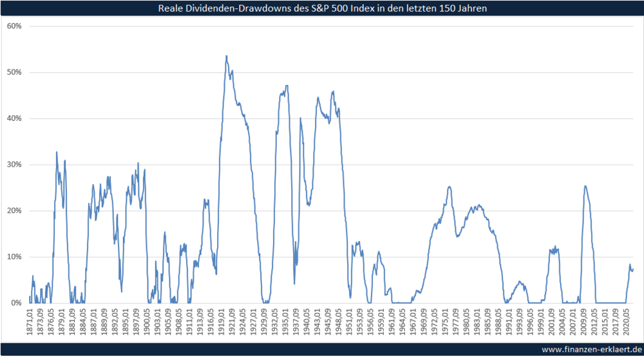This screenshot has width=644, height=357.
Task: Click the 1991,01 x-axis date label
Action: point(509,322)
